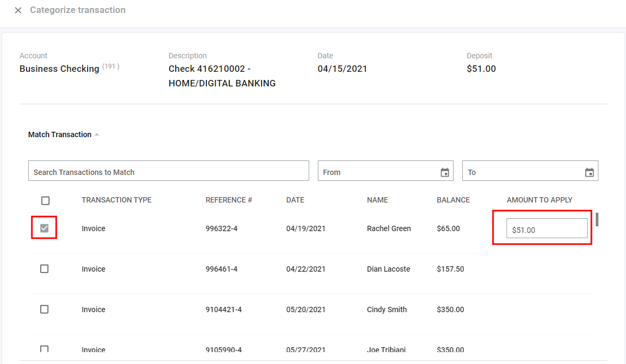The image size is (626, 364).
Task: Check Dian Lacoste's invoice for matching
Action: tap(45, 268)
